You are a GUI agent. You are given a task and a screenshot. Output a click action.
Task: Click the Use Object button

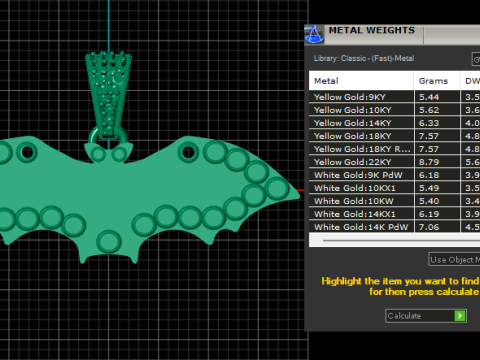[x=454, y=259]
